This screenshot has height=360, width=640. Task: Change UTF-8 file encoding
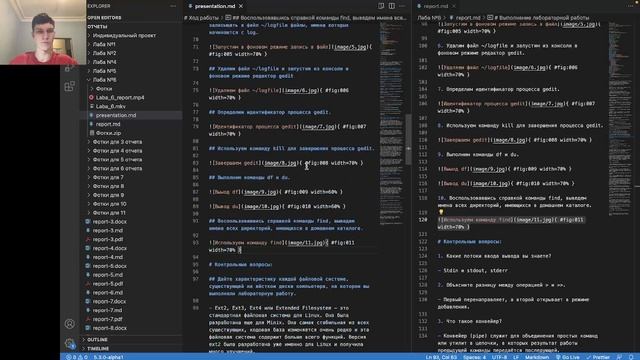[499, 357]
